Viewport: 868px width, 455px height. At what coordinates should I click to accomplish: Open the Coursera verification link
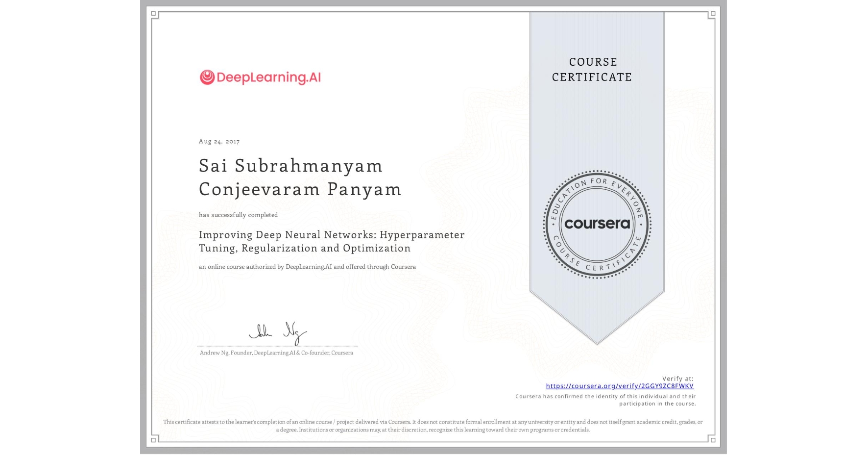click(620, 386)
